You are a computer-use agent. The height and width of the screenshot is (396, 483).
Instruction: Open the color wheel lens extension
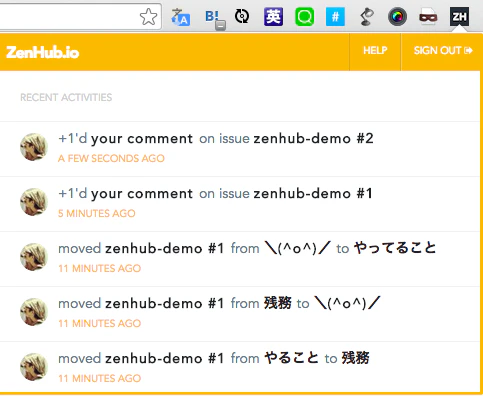tap(397, 16)
